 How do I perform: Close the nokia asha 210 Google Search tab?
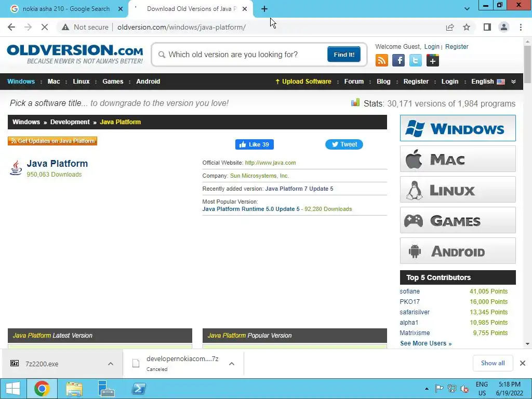point(121,9)
